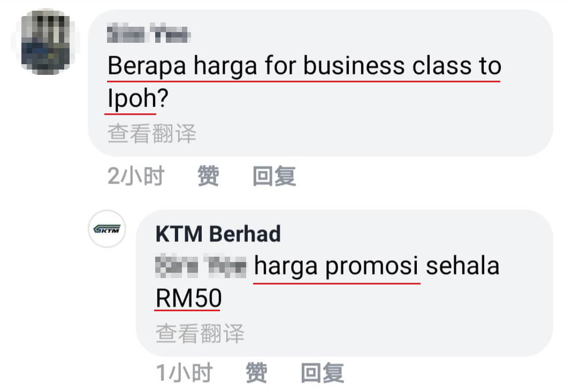The image size is (572, 392).
Task: Click the underlined 'harga promosi' phrase
Action: [336, 266]
